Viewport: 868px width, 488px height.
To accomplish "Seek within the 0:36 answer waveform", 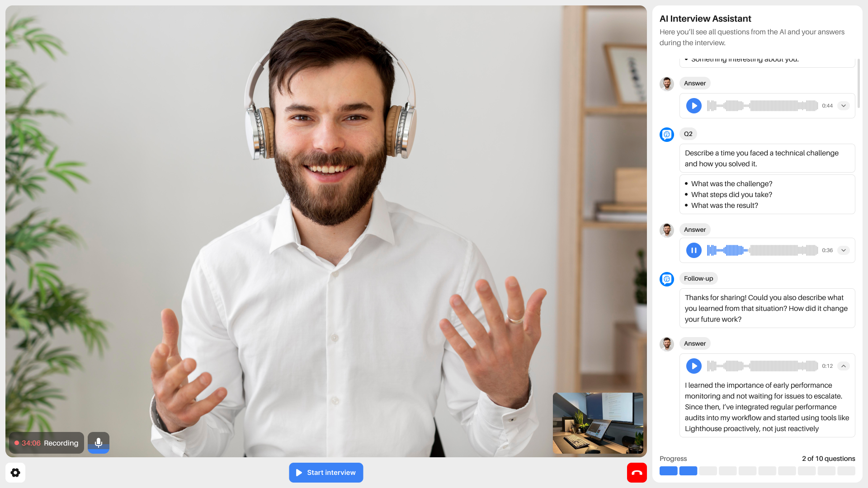I will (762, 250).
